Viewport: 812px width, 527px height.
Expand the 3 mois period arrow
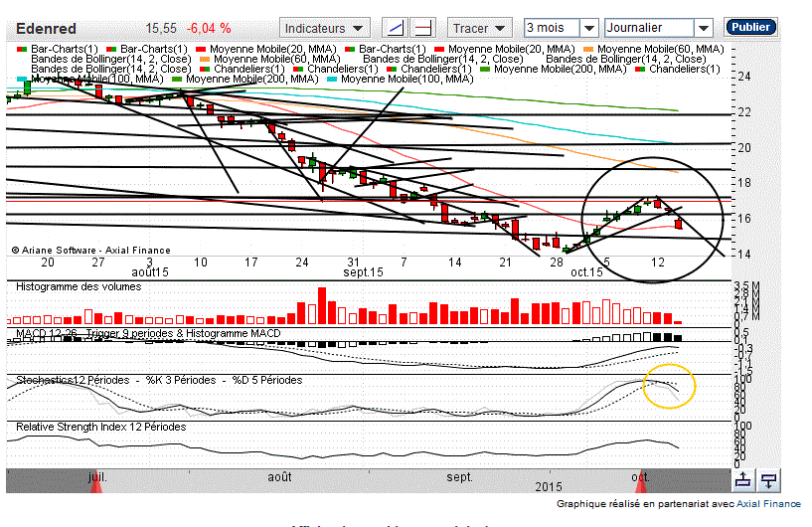[x=588, y=28]
